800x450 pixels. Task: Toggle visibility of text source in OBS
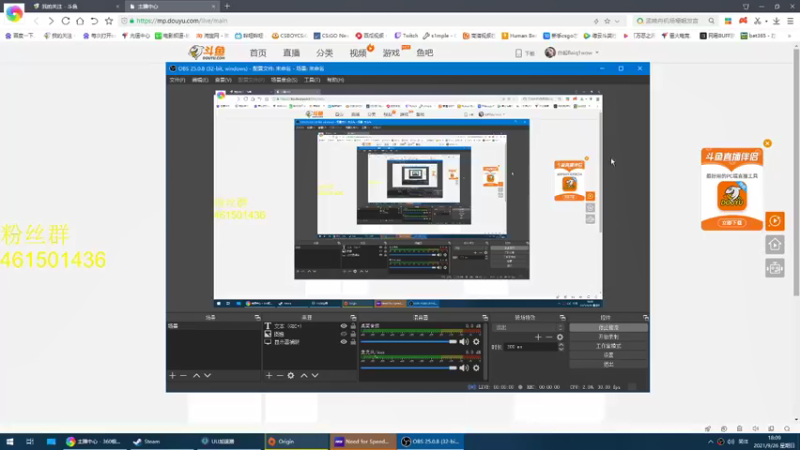point(343,326)
